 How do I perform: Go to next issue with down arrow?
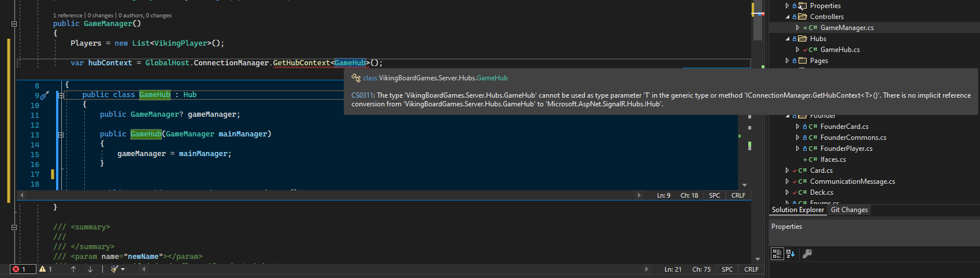click(x=90, y=269)
